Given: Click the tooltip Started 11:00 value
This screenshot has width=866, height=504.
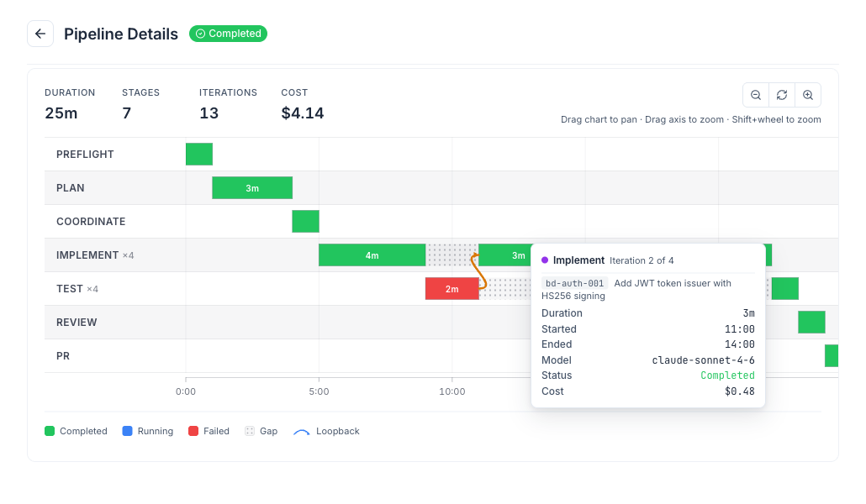Looking at the screenshot, I should click(740, 329).
